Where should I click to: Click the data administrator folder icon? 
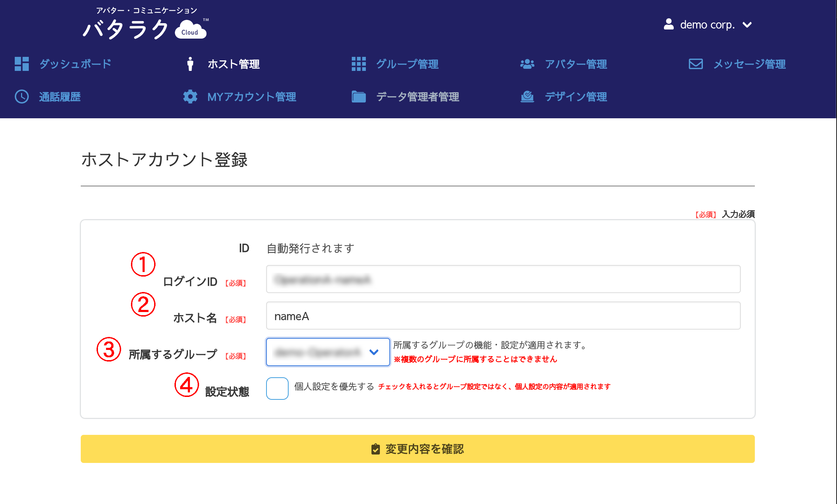[x=358, y=97]
